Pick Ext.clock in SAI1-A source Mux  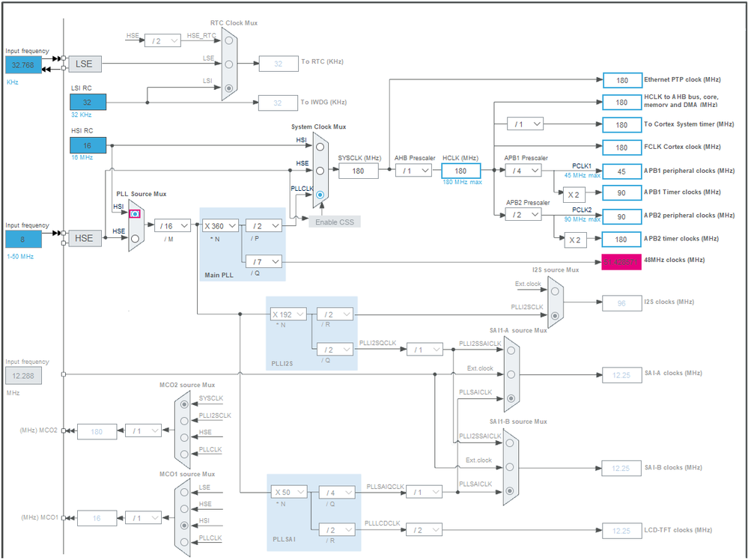point(511,374)
